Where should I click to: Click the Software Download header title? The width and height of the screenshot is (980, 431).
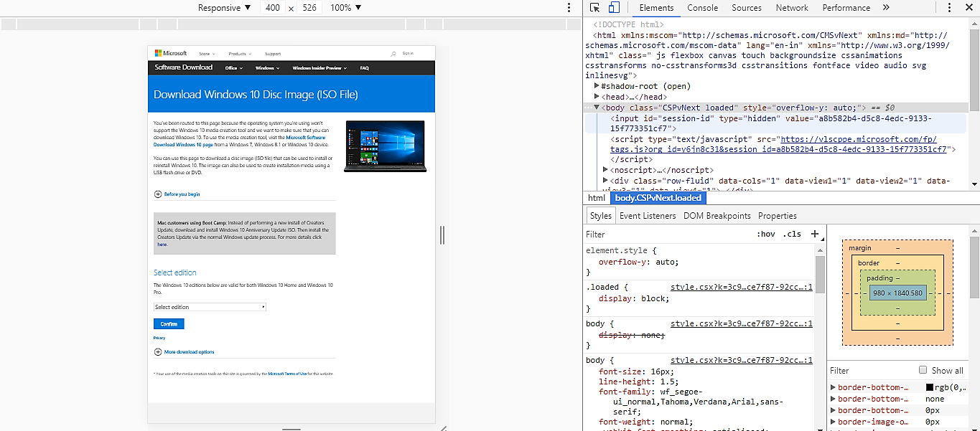click(184, 67)
